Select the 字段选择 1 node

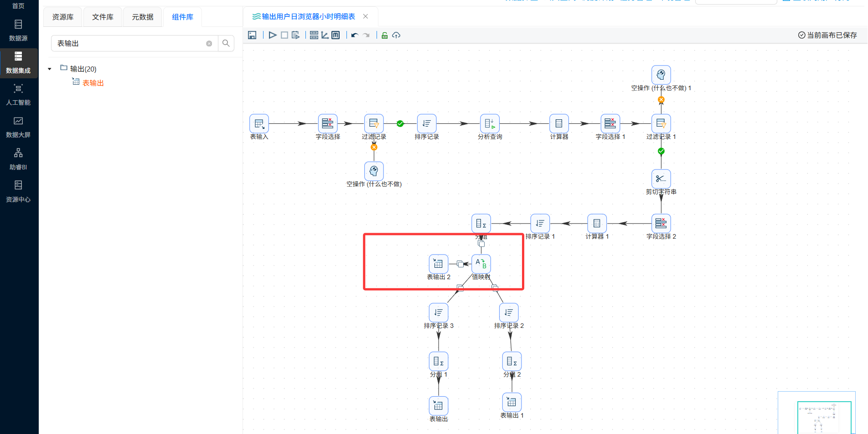[610, 123]
